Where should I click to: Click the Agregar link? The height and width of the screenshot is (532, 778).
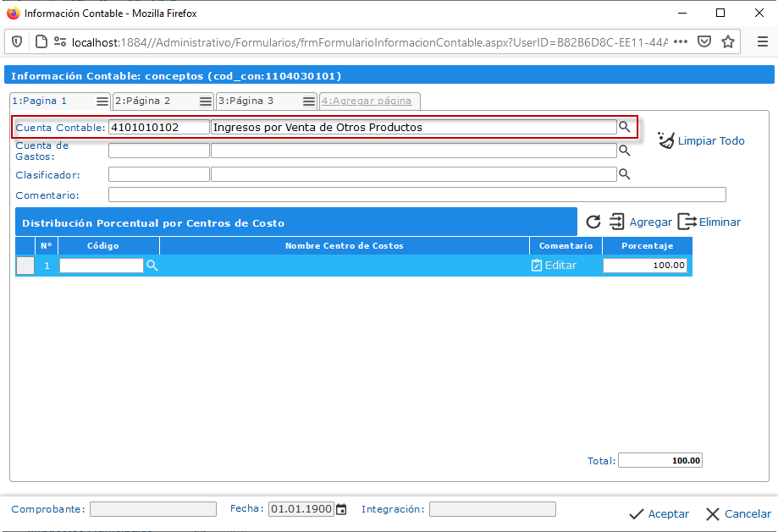[650, 222]
